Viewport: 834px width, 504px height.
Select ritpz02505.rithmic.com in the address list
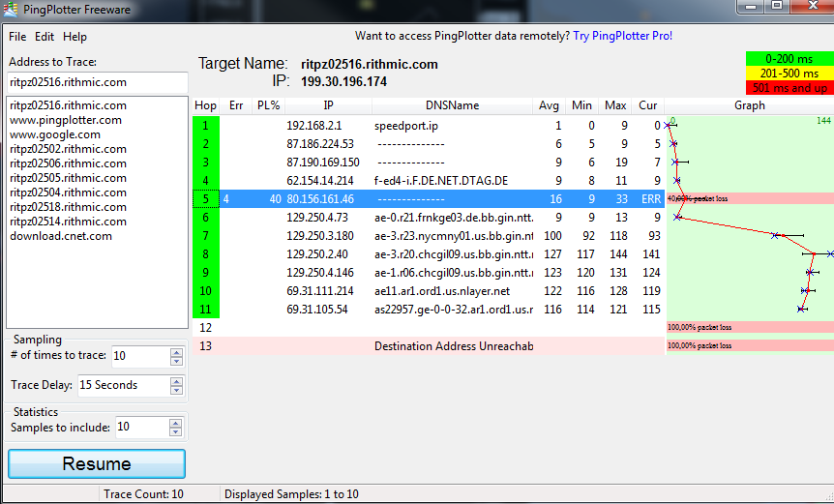pos(68,178)
